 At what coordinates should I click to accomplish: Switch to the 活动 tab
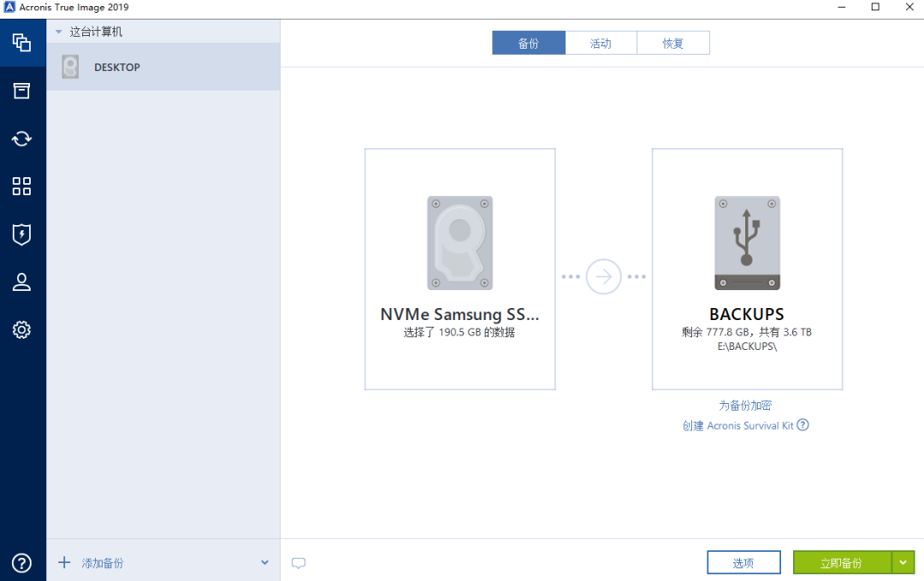click(601, 43)
